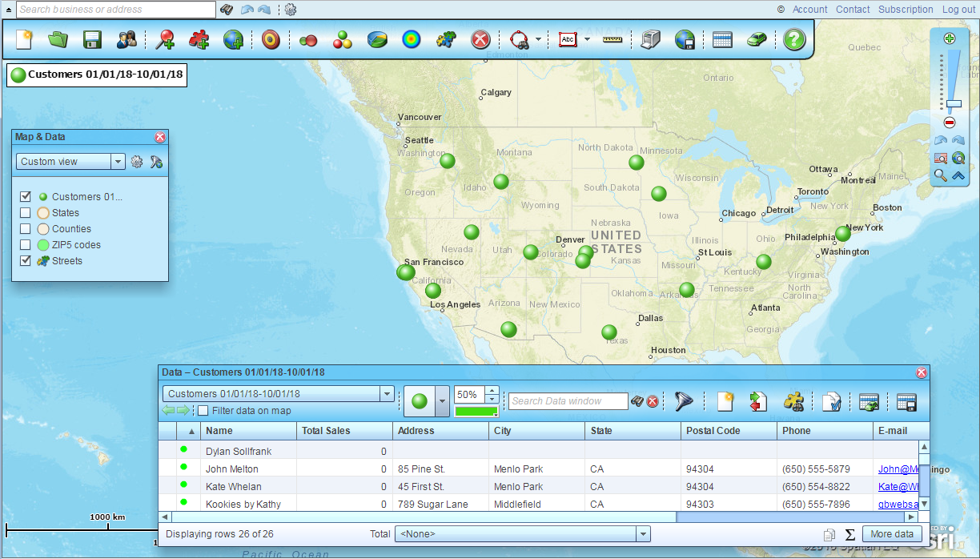This screenshot has height=559, width=980.
Task: Check the Filter data on map box
Action: tap(203, 411)
